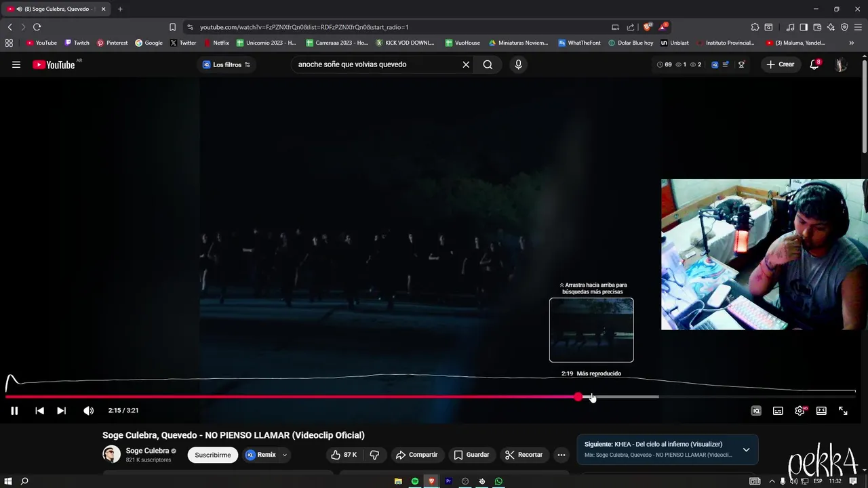Open the player settings gear

(800, 411)
